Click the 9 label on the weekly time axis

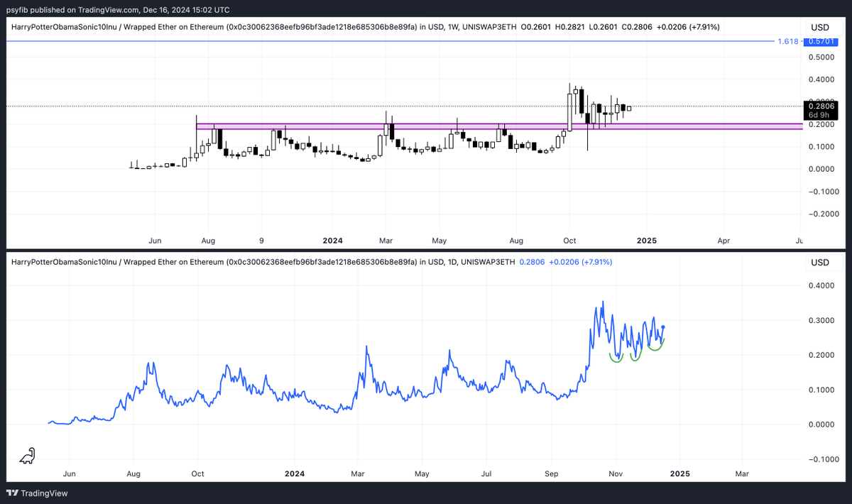click(x=261, y=241)
